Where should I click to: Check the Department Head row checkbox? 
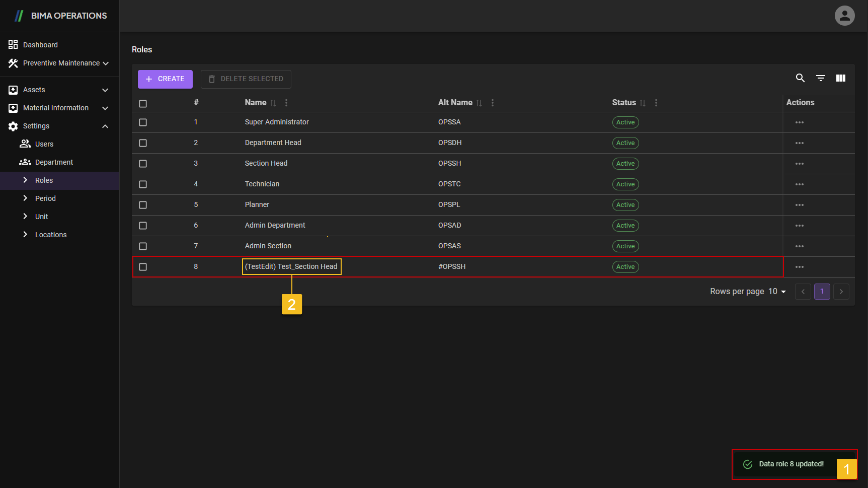coord(143,143)
